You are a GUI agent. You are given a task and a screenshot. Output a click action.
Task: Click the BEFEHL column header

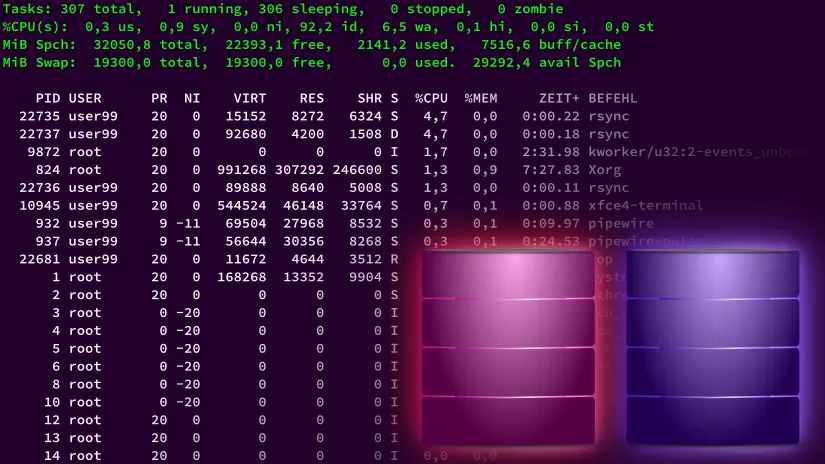coord(613,99)
